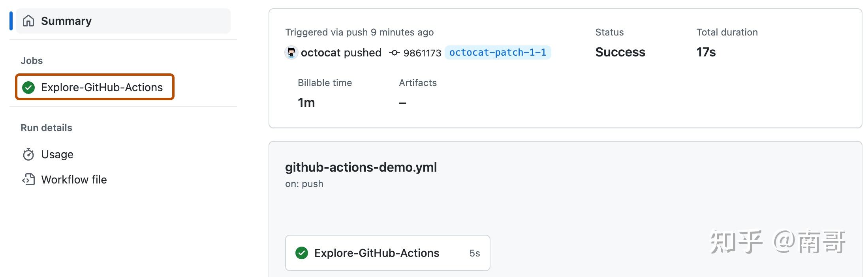Click the Run details header

coord(46,127)
